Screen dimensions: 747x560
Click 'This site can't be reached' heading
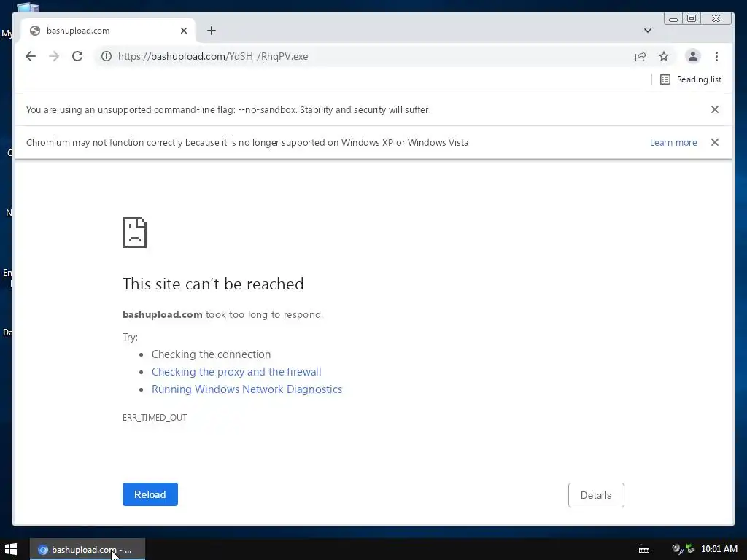pos(213,284)
